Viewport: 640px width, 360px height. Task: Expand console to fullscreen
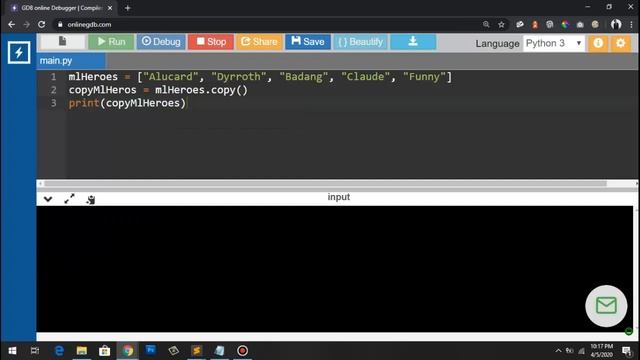click(x=69, y=199)
